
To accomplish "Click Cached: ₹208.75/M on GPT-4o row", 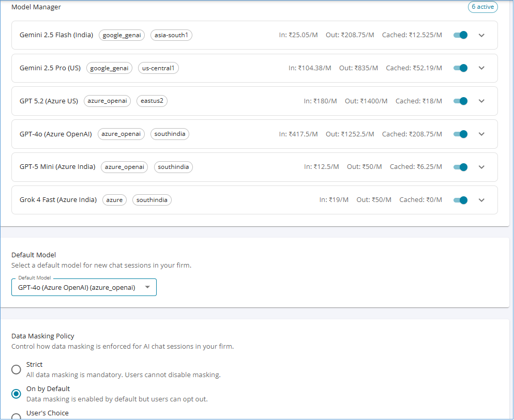I will tap(412, 134).
